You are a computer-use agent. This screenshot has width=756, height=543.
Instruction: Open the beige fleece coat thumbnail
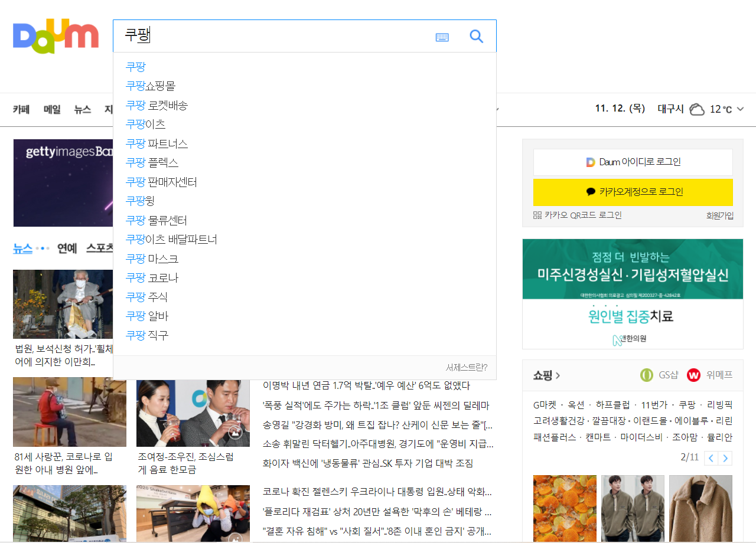click(x=700, y=509)
